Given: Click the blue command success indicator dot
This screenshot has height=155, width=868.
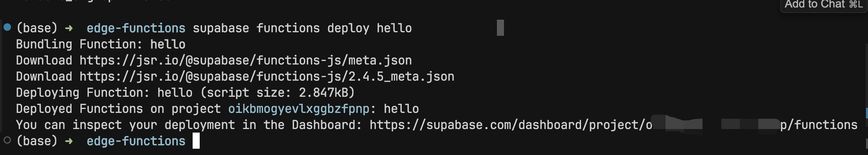Looking at the screenshot, I should 7,27.
